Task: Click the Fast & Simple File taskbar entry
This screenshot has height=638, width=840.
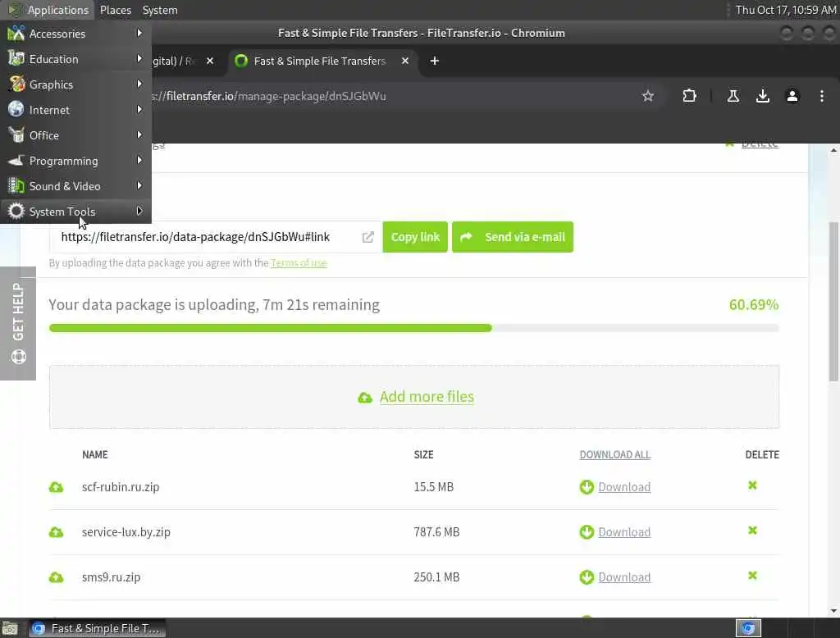Action: (x=97, y=628)
